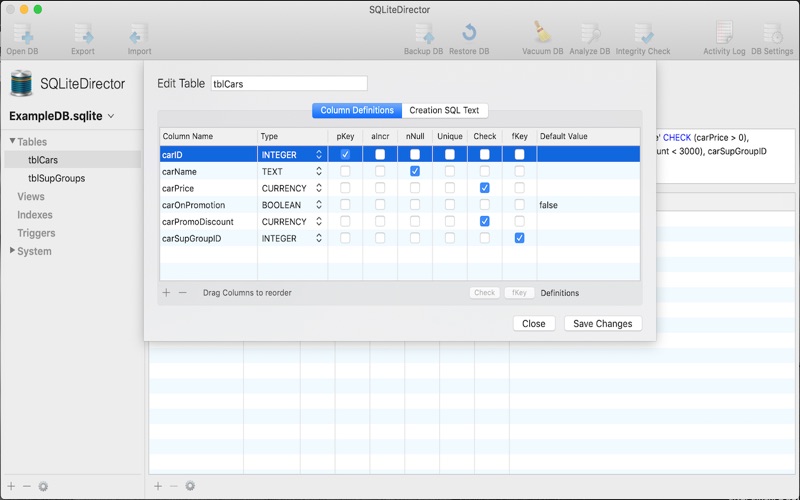Expand the System tree section
This screenshot has width=800, height=500.
[x=12, y=251]
